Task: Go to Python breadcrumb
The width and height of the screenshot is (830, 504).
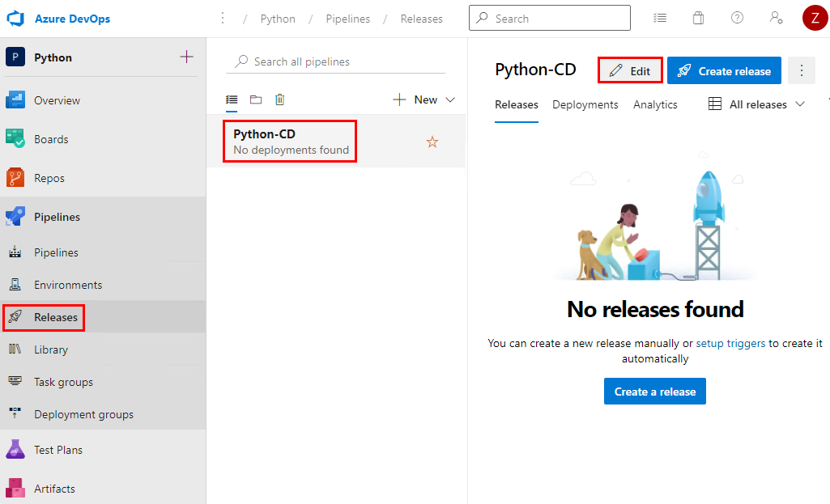Action: (x=278, y=19)
